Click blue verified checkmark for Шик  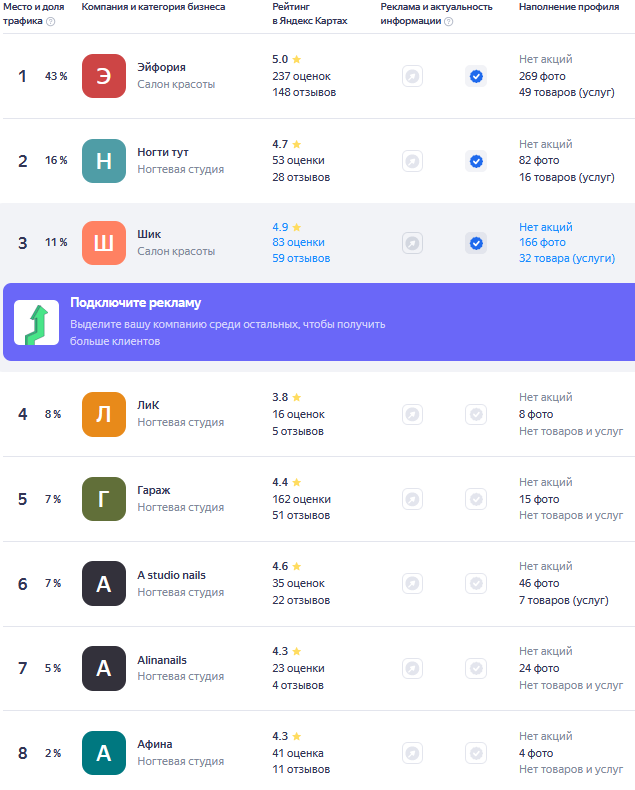point(476,243)
